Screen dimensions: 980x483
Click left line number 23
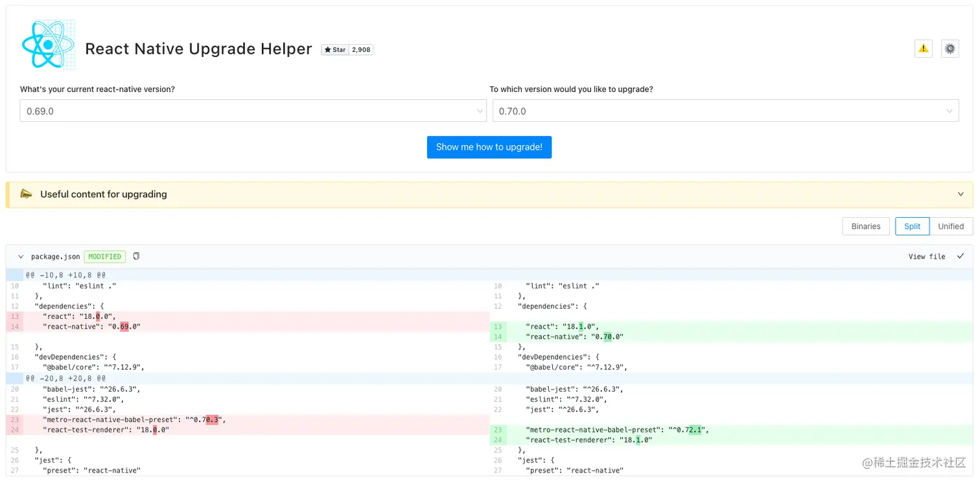pyautogui.click(x=15, y=419)
